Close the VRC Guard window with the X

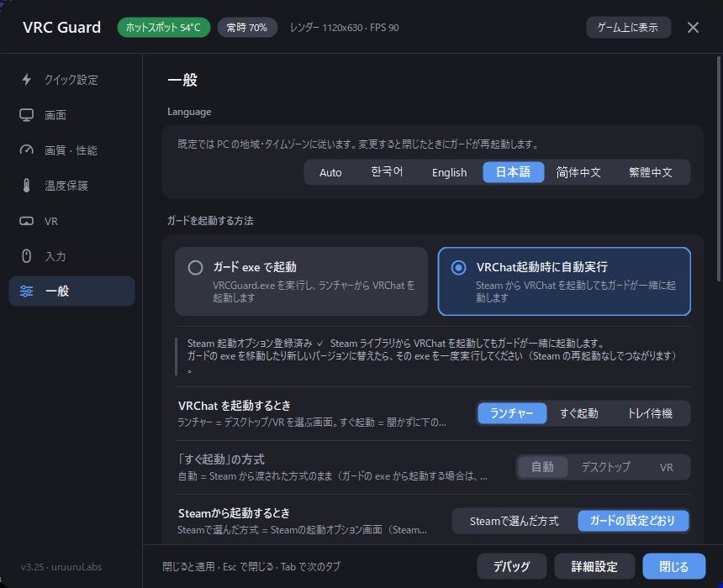click(x=693, y=28)
